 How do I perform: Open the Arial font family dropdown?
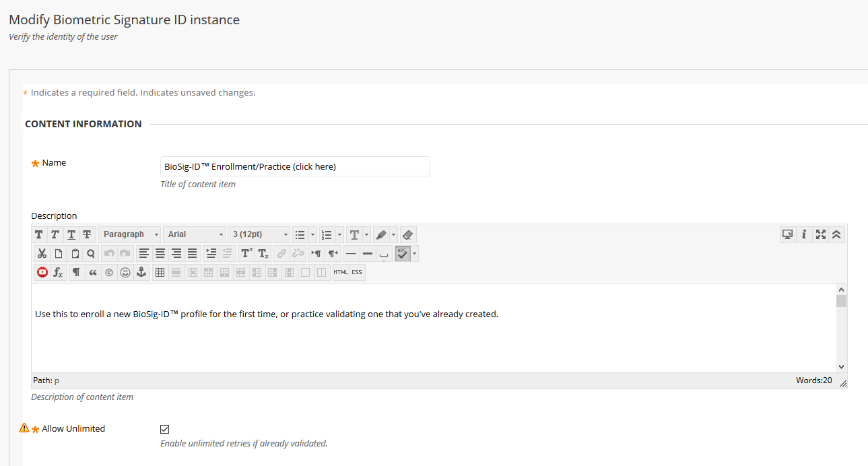tap(194, 234)
